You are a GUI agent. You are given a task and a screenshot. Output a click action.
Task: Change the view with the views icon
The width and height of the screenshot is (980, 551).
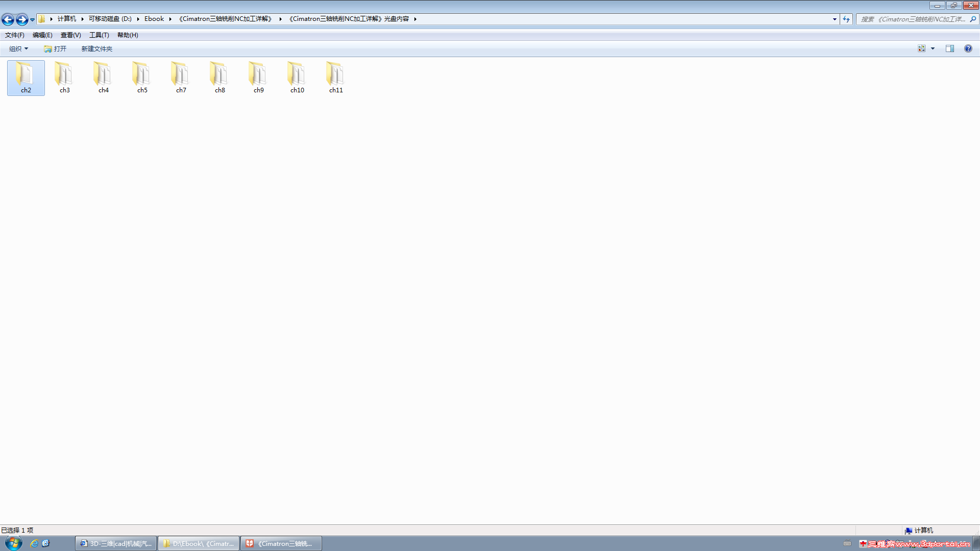pyautogui.click(x=921, y=49)
